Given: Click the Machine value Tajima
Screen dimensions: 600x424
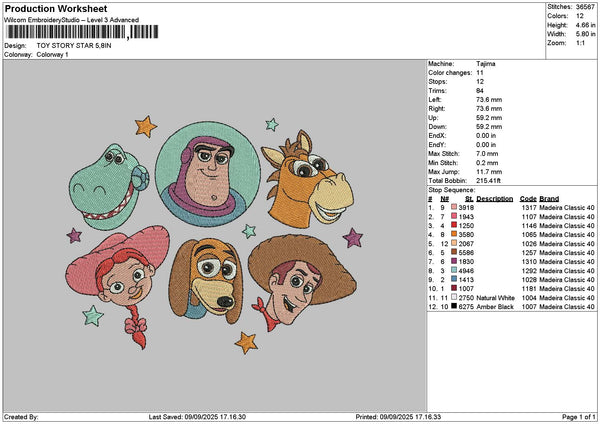Looking at the screenshot, I should 487,63.
